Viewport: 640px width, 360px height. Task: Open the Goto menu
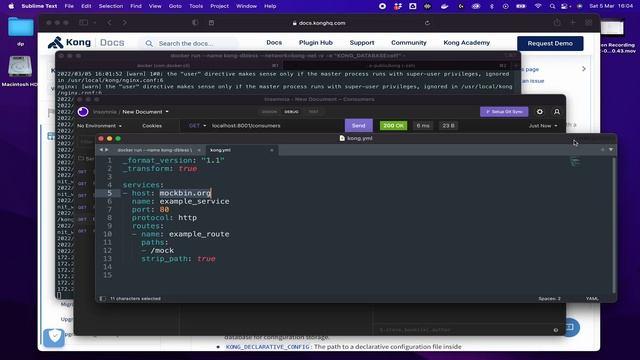(175, 6)
